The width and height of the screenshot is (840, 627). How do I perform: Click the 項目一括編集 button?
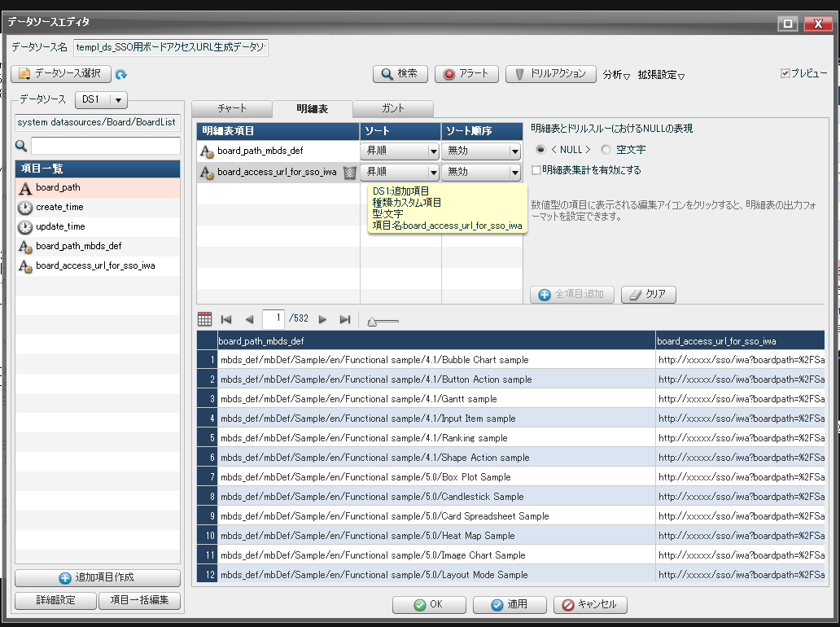coord(139,600)
